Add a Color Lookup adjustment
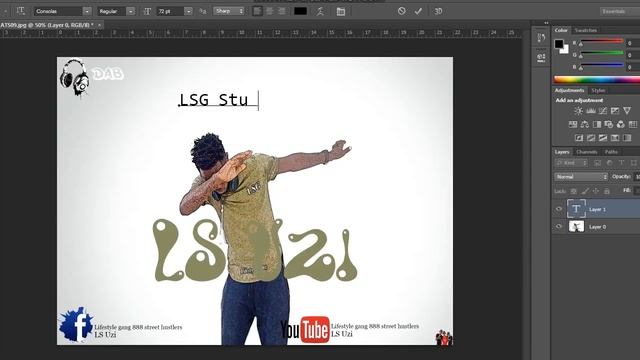The height and width of the screenshot is (360, 640). pos(633,124)
